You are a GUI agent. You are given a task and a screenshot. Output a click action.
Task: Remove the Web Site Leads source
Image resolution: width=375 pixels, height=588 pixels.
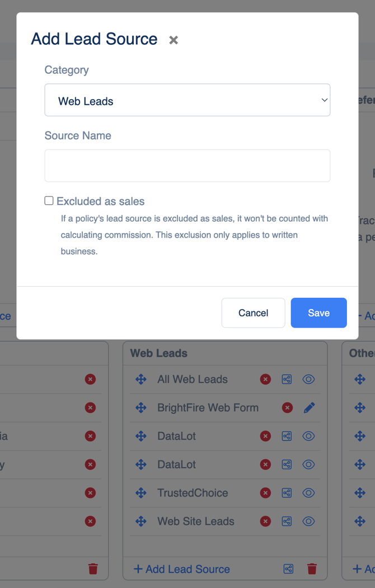click(266, 521)
